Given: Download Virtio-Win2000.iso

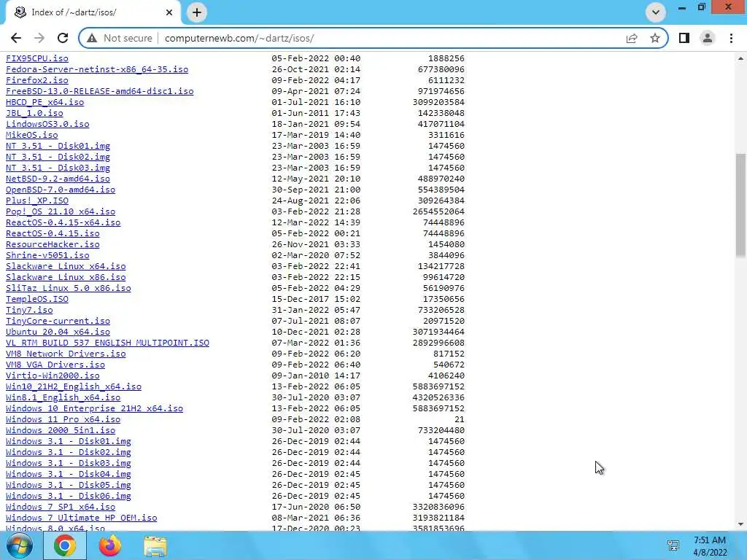Looking at the screenshot, I should (x=53, y=376).
